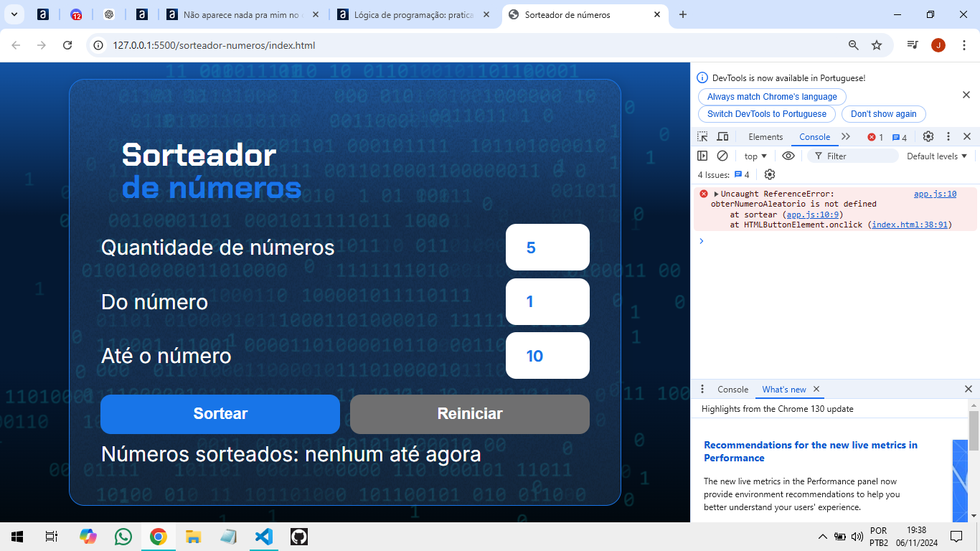This screenshot has height=551, width=980.
Task: Open the Windows Start menu
Action: tap(17, 537)
